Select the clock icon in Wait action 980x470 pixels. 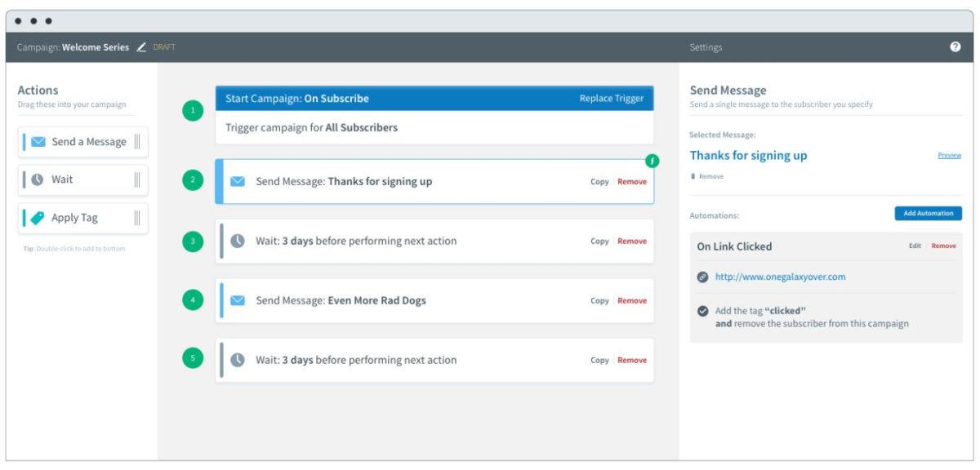pos(38,180)
